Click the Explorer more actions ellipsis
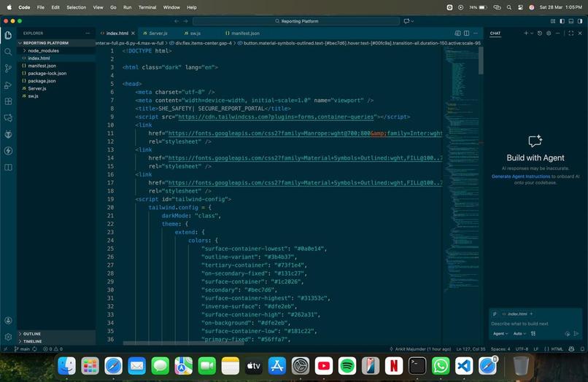588x382 pixels. 88,34
